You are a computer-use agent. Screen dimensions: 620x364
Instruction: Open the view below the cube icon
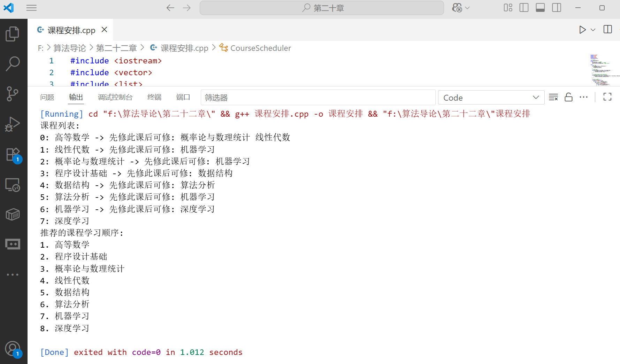(13, 244)
